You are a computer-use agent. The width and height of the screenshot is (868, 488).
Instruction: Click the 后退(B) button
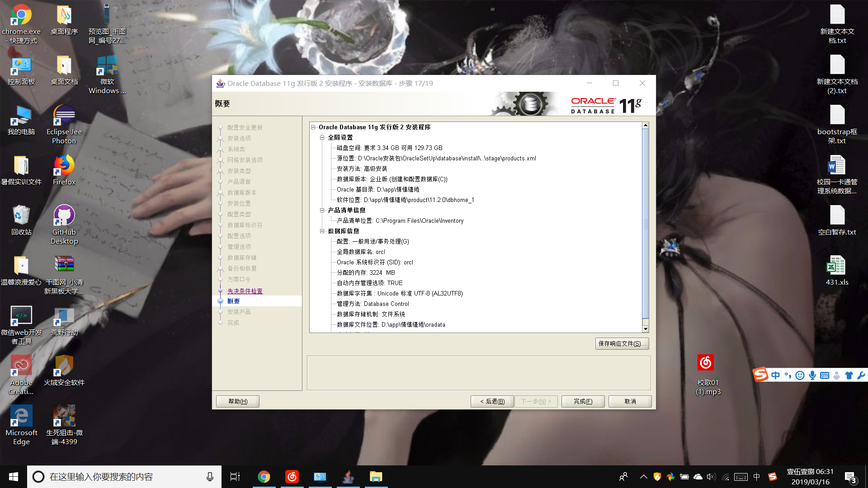click(492, 401)
